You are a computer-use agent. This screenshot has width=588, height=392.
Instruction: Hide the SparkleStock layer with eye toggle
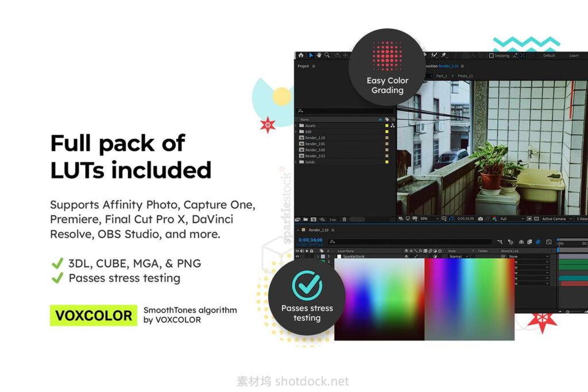297,257
